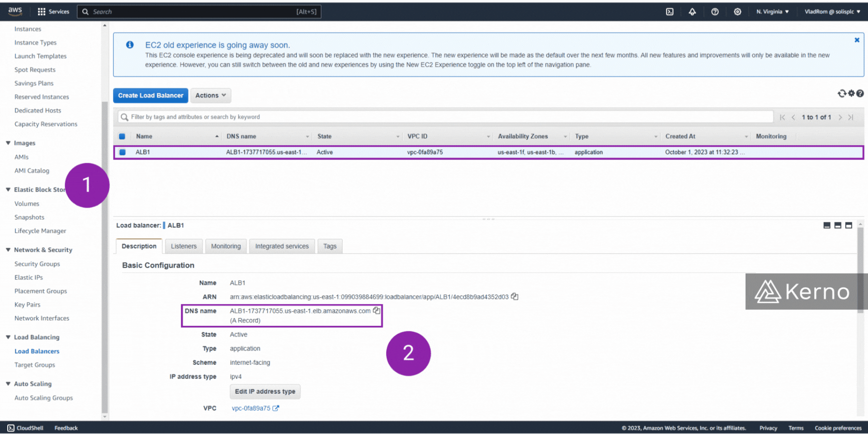Open Load Balancers in sidebar
Viewport: 868px width, 434px height.
[x=37, y=351]
